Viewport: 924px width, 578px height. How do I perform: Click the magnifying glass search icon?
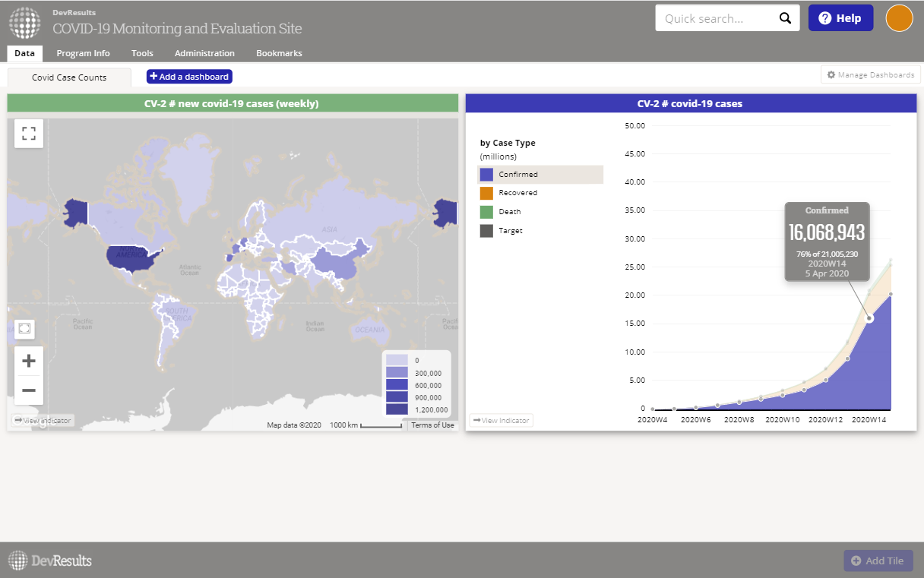click(x=785, y=18)
